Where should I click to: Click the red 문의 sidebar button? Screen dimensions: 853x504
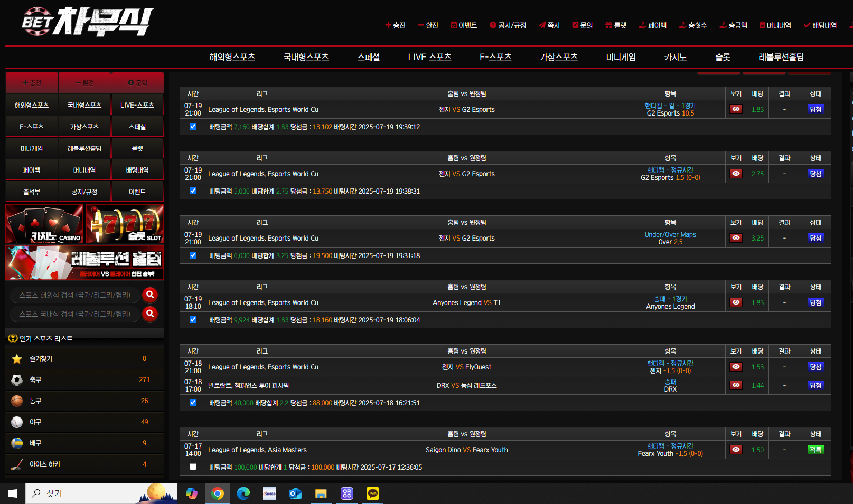point(137,83)
